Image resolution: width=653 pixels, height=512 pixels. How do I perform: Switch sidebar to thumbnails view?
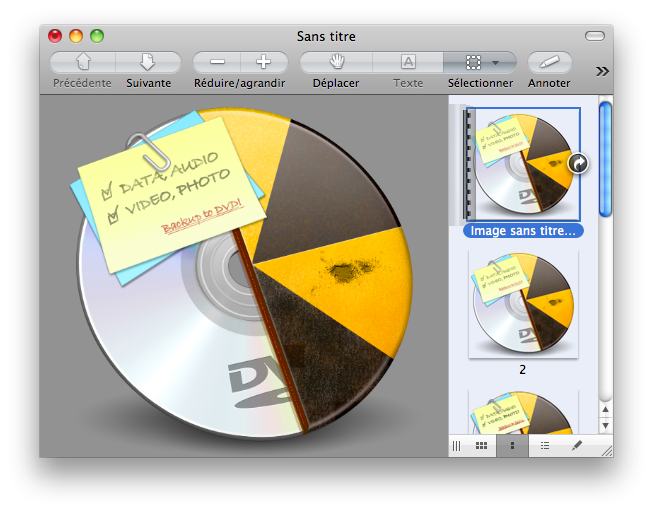click(x=512, y=446)
